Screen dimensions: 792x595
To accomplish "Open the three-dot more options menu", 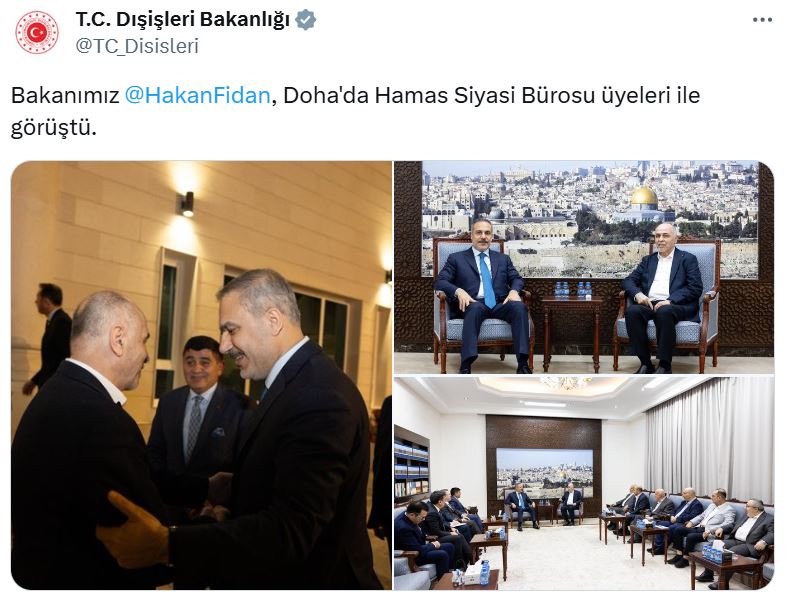I will (x=762, y=20).
